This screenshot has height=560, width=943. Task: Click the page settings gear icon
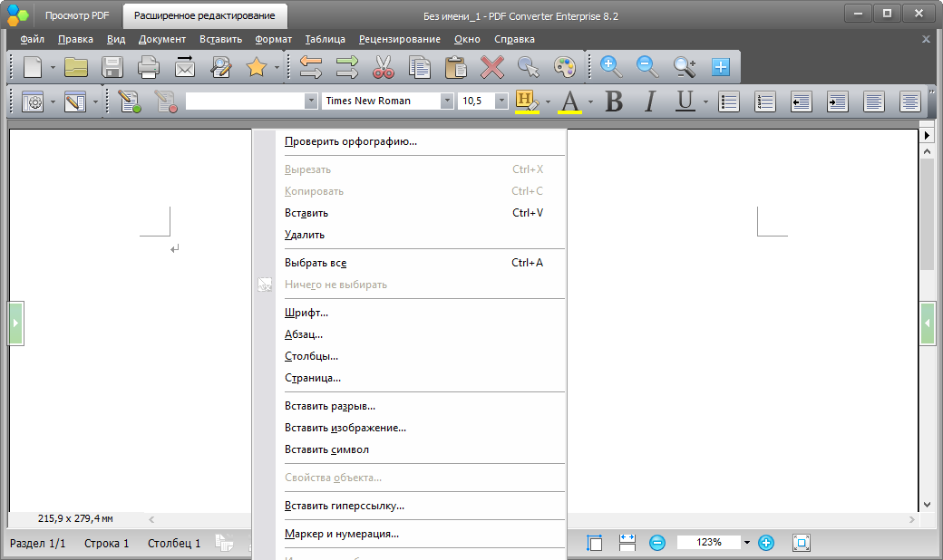pyautogui.click(x=33, y=101)
